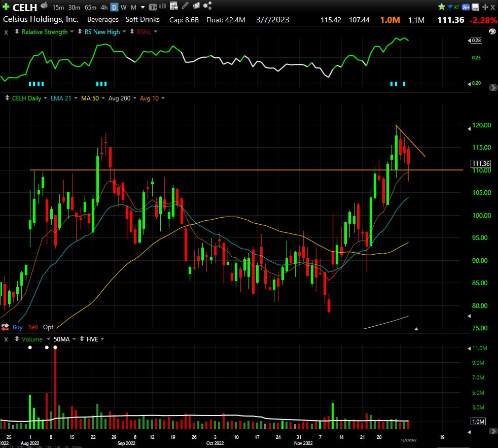The height and width of the screenshot is (448, 498).
Task: Click the up-down arrows beside CELH Daily
Action: [x=7, y=98]
